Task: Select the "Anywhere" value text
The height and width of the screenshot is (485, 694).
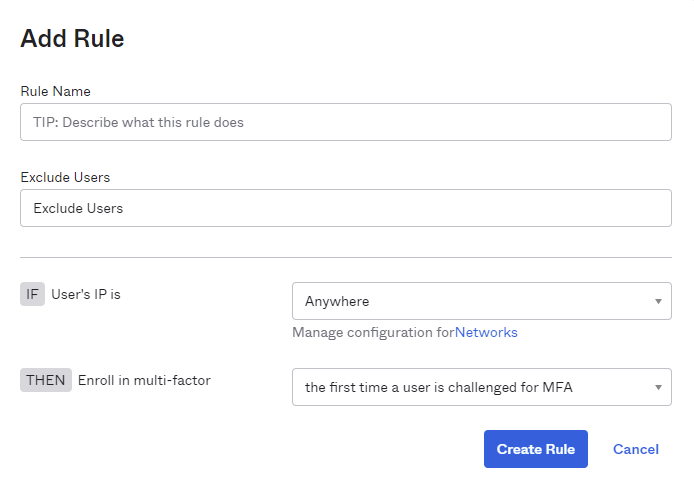Action: [337, 301]
